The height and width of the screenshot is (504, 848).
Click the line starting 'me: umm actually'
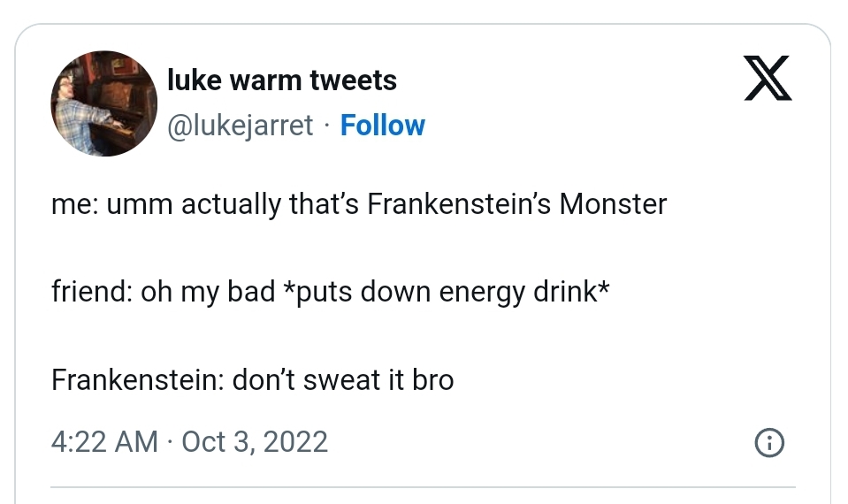[359, 204]
